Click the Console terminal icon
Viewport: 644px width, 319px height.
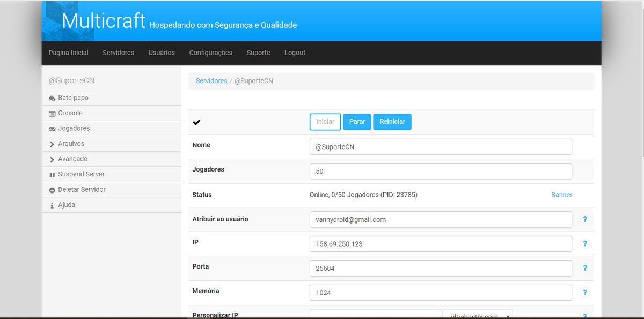point(51,113)
